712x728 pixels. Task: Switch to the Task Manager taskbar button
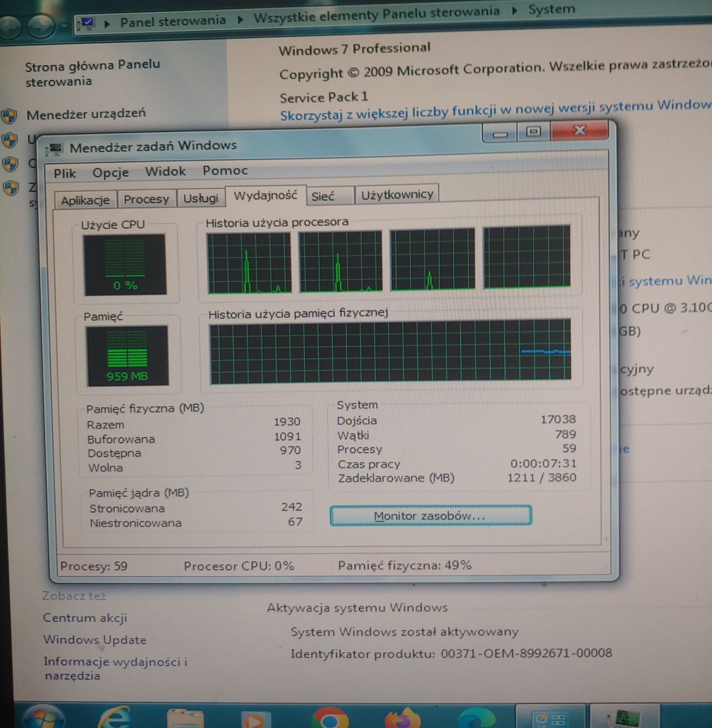[x=625, y=716]
